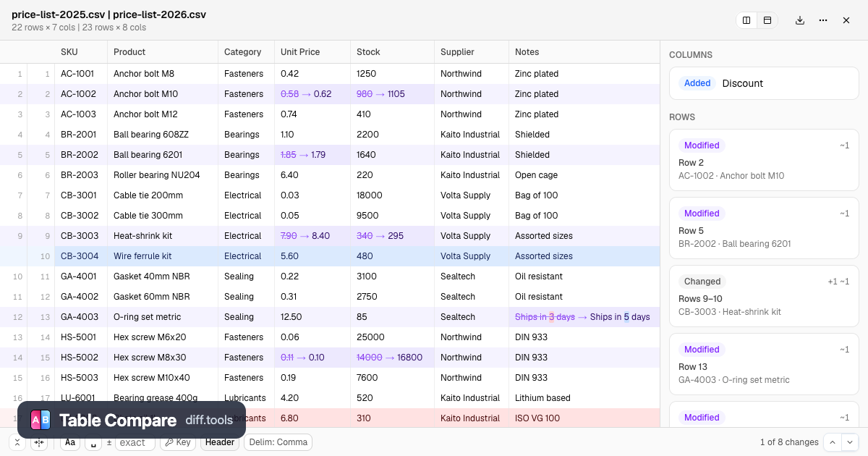Click the ISO VG 100 notes cell
Screen dimensions: 868x456
pyautogui.click(x=584, y=418)
